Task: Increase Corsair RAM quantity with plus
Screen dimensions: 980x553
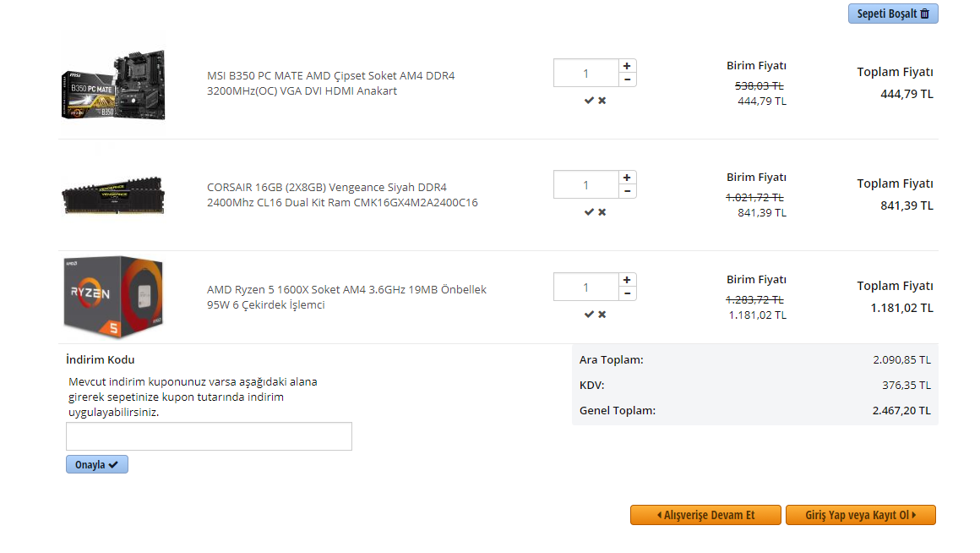Action: pyautogui.click(x=627, y=178)
